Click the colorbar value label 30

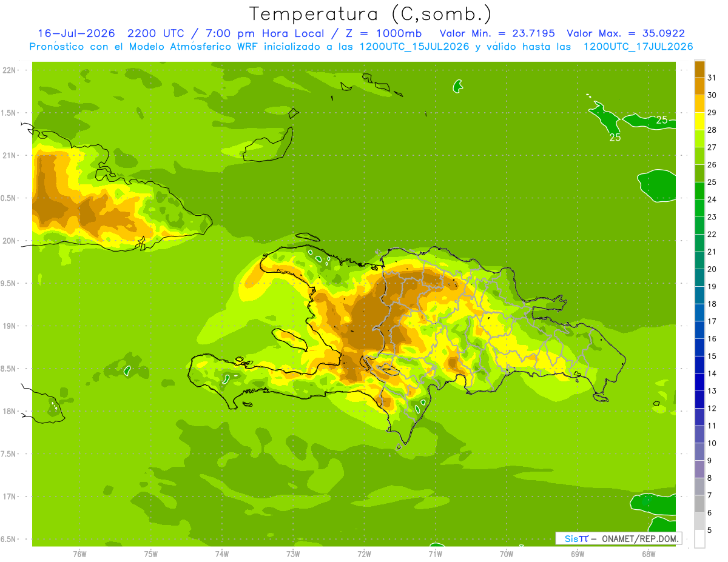(x=712, y=95)
